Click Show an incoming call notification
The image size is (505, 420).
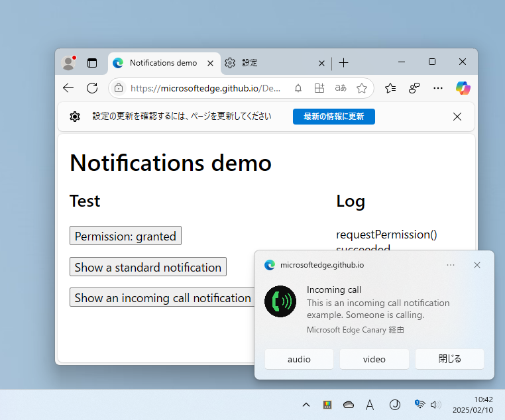(x=162, y=297)
